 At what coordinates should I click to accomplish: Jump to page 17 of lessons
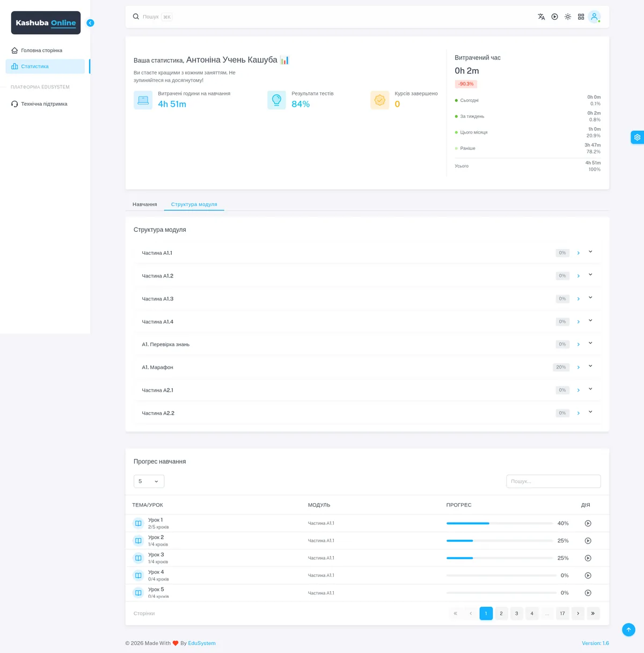562,613
